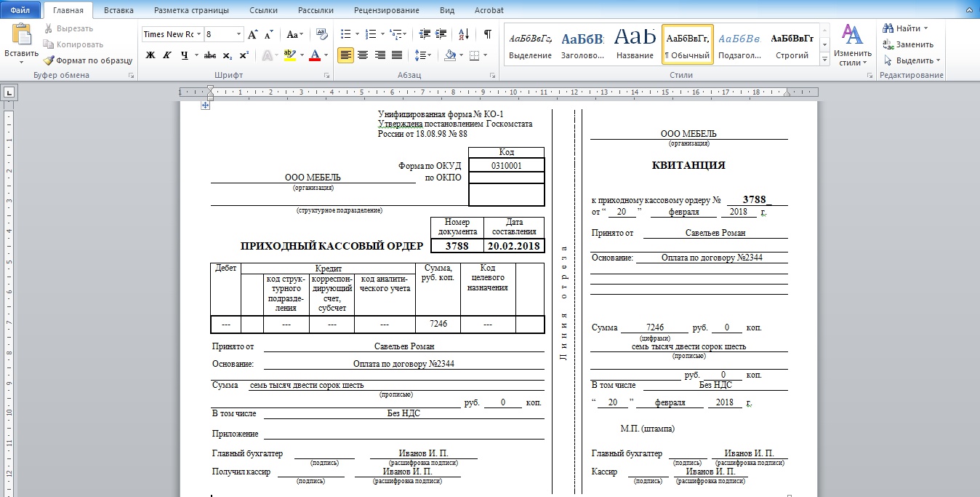Click the bulleted list icon
Screen dimensions: 980x497
click(345, 34)
